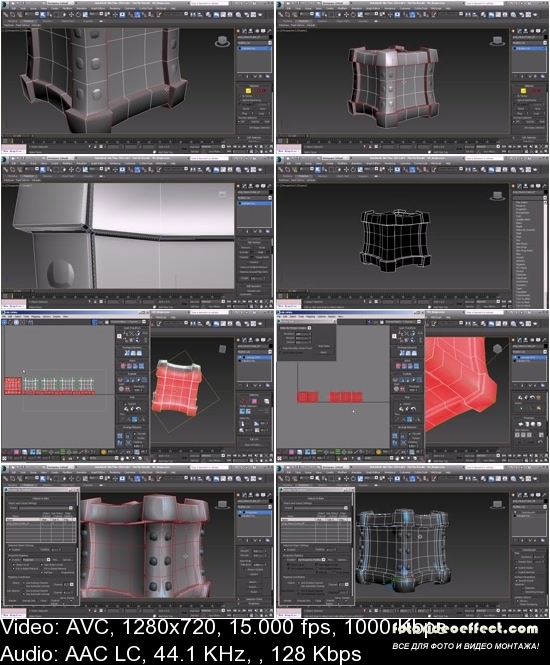The height and width of the screenshot is (665, 550).
Task: Toggle Projection Mapping Enabled checkbox beside red-wireframe crate
Action: pos(10,559)
